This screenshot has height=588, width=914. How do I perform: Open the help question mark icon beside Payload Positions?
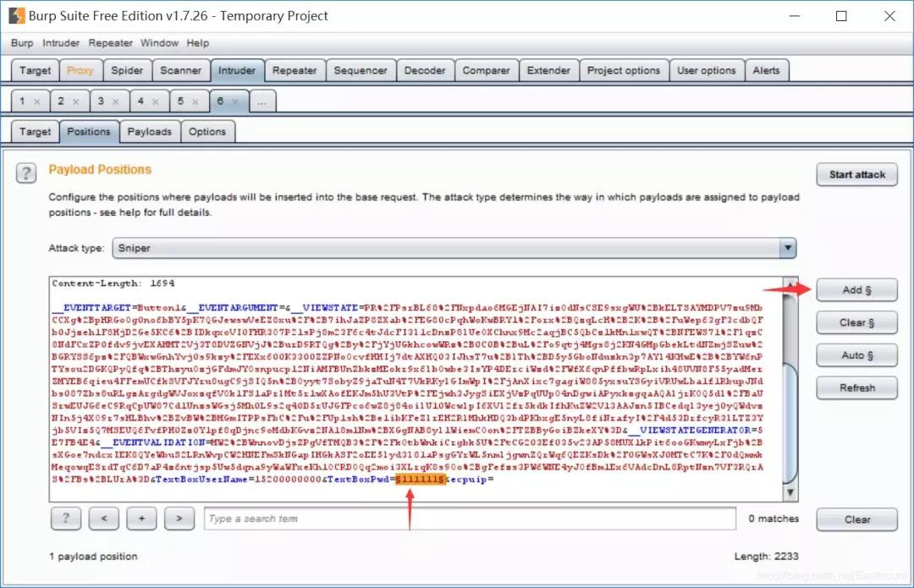click(x=25, y=173)
